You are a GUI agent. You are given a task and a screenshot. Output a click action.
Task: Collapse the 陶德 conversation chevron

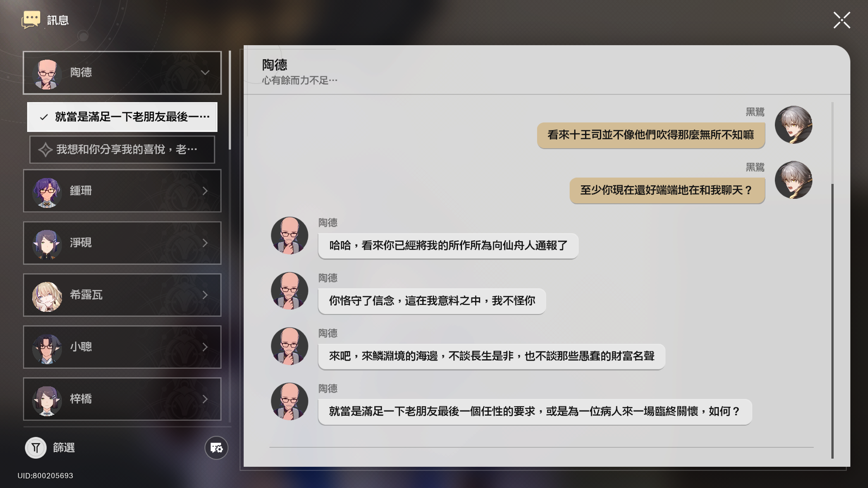tap(205, 73)
